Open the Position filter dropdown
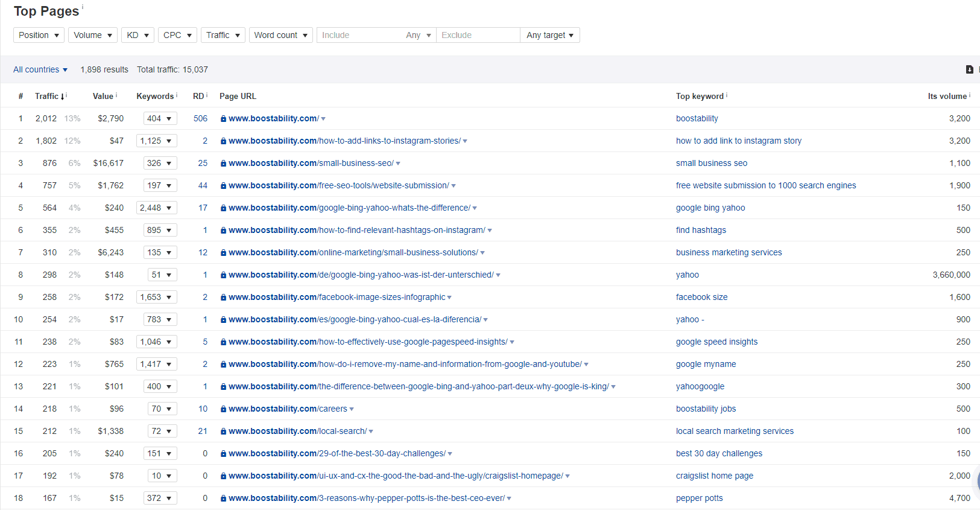The image size is (980, 510). pyautogui.click(x=39, y=35)
